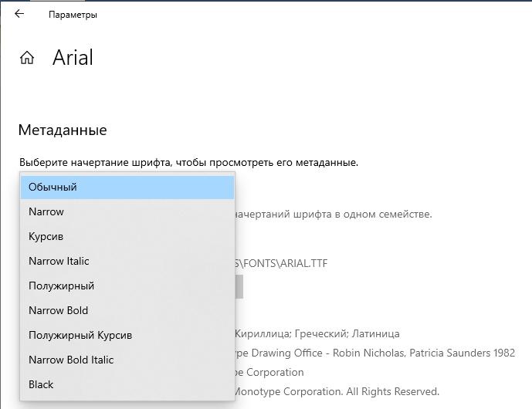Choose Narrow Bold Italic face
532x409 pixels.
click(127, 360)
